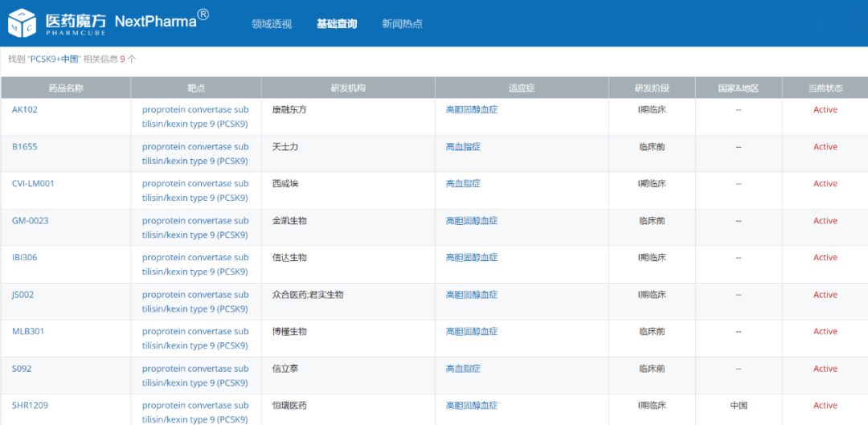Switch to the 基础查询 tab
The width and height of the screenshot is (868, 425).
[337, 24]
